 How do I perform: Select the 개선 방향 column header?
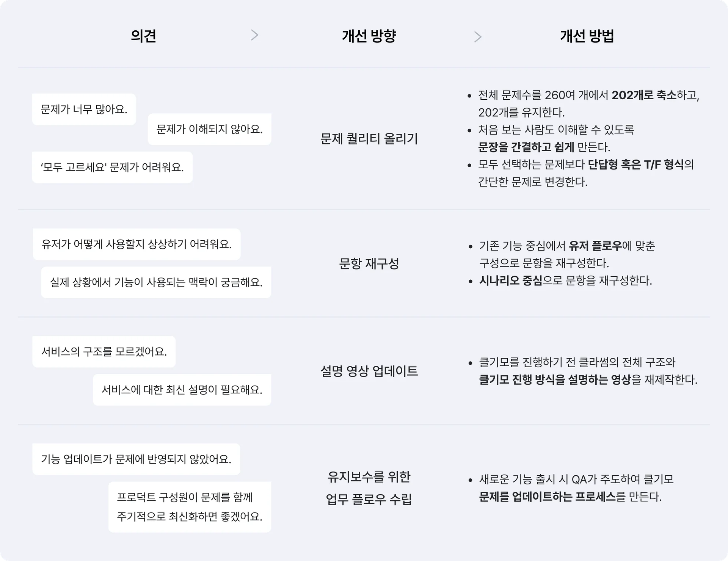pos(369,36)
